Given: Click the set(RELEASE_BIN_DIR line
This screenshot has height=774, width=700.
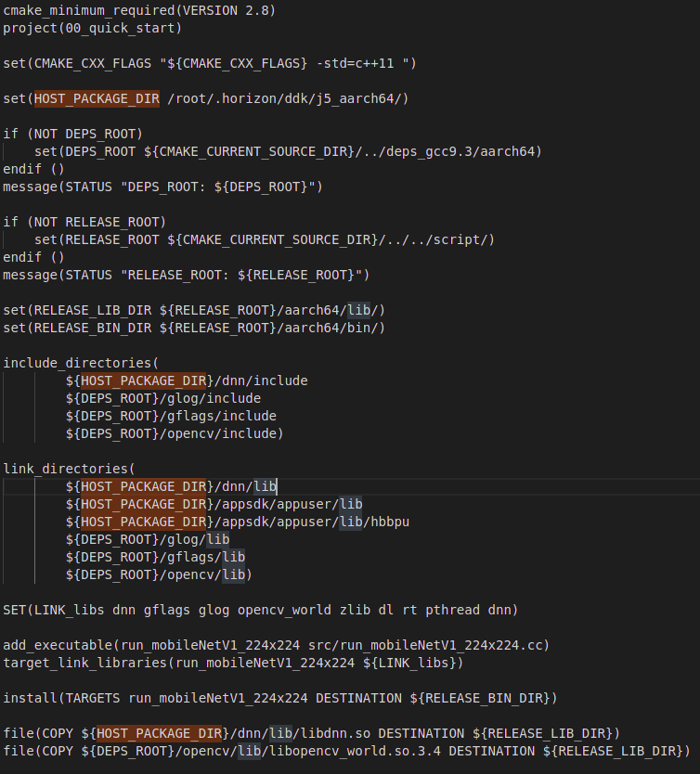Looking at the screenshot, I should (193, 328).
